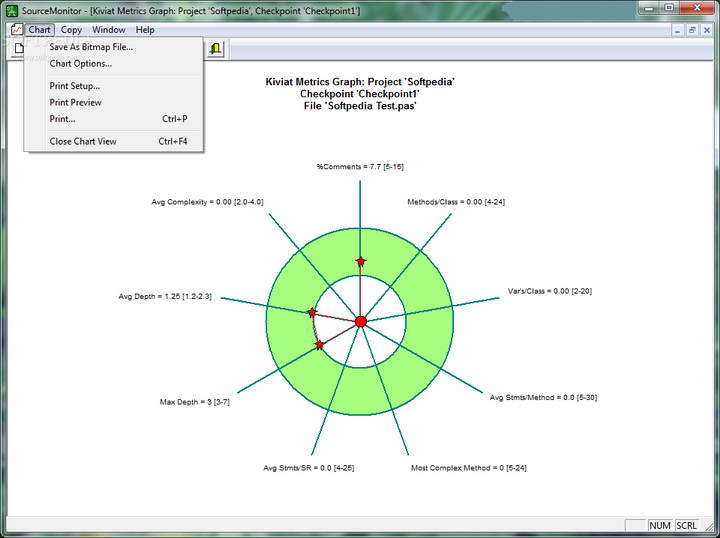Click the new document toolbar icon
The width and height of the screenshot is (720, 538).
click(x=18, y=48)
